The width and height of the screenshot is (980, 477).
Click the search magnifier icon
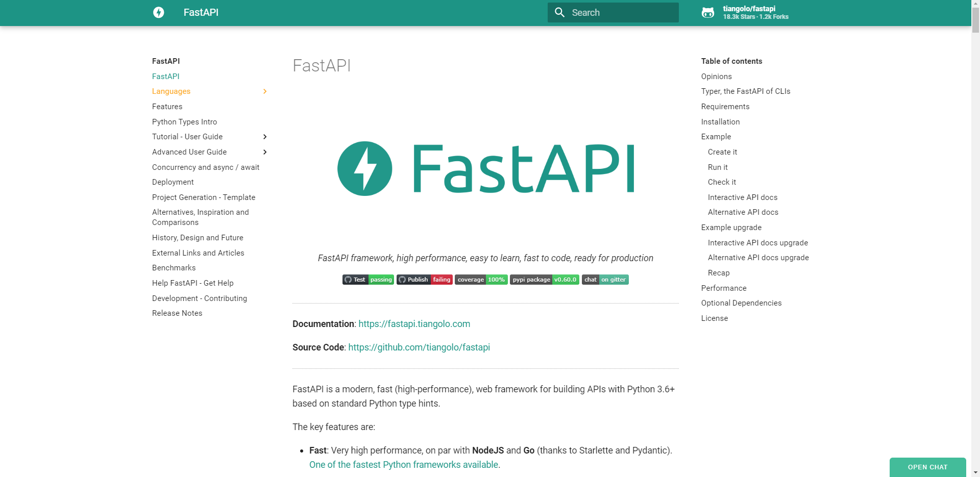click(559, 12)
